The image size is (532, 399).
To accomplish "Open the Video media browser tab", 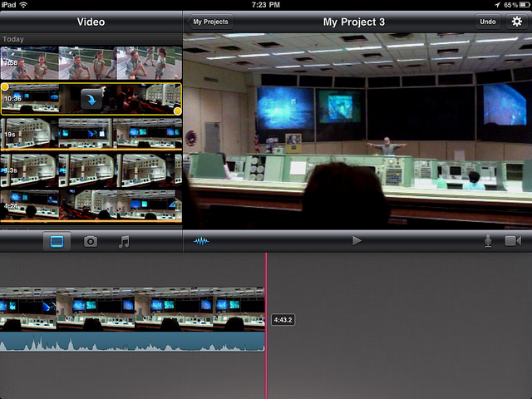I will [57, 242].
